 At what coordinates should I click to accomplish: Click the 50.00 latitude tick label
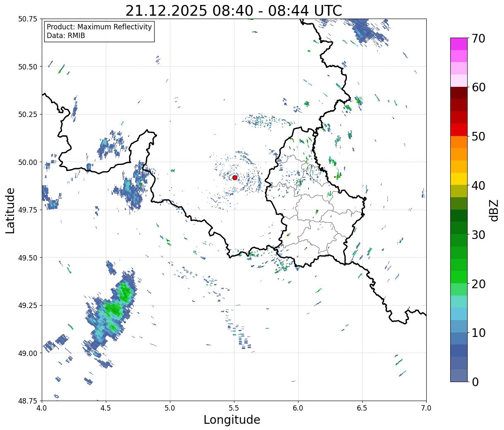pos(28,162)
